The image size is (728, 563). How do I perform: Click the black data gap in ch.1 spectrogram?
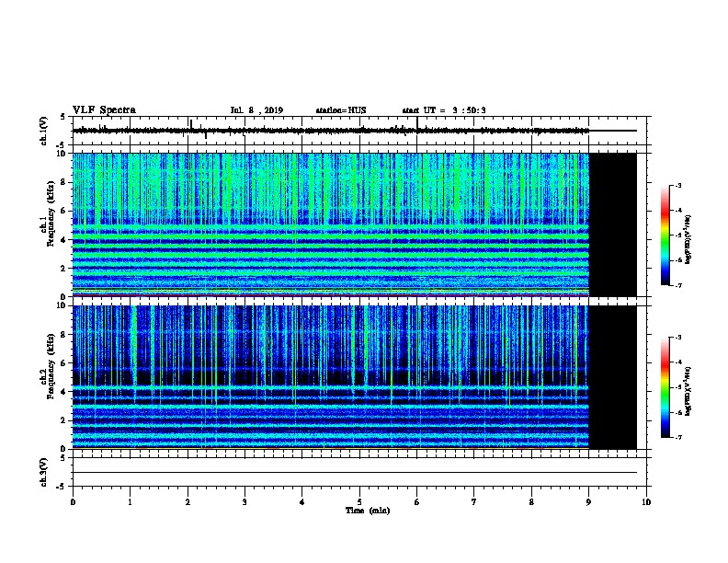coord(613,224)
